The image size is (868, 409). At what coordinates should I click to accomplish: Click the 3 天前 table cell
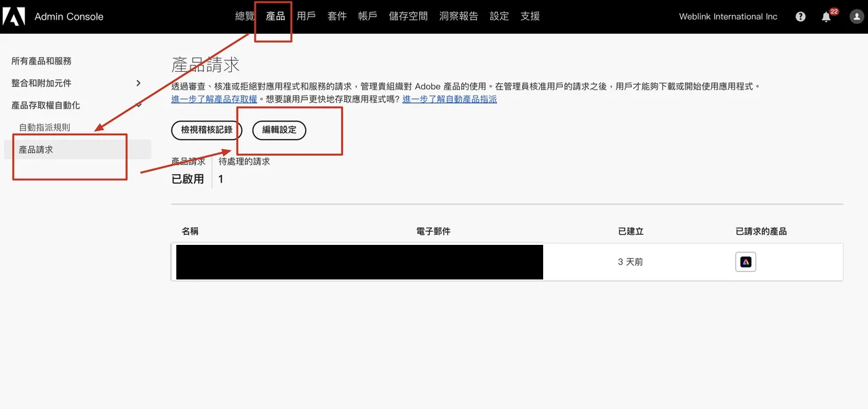pyautogui.click(x=631, y=262)
